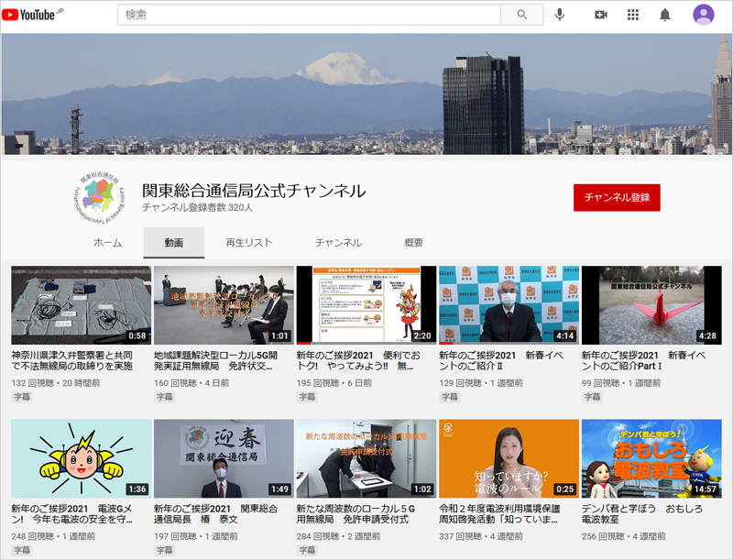Click the channel banner with Mt. Fuji
The width and height of the screenshot is (733, 560).
coord(366,94)
